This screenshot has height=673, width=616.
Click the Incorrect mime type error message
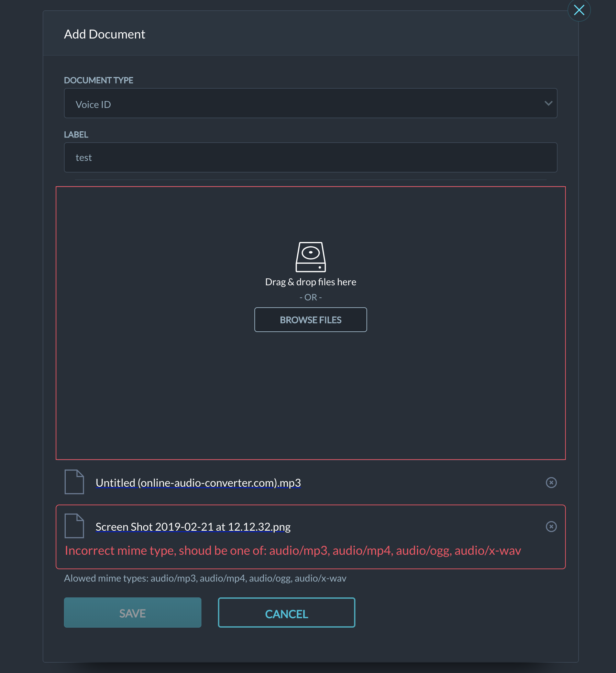coord(293,551)
